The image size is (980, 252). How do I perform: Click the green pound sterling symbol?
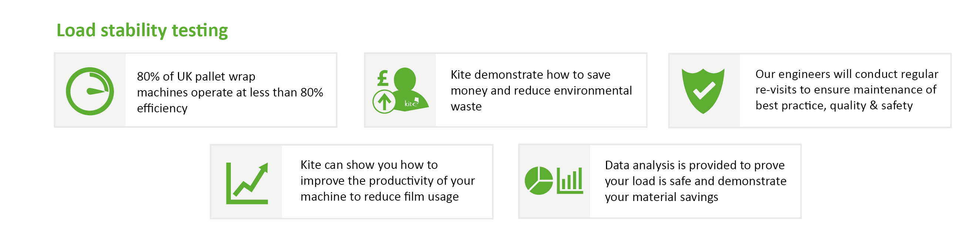383,78
